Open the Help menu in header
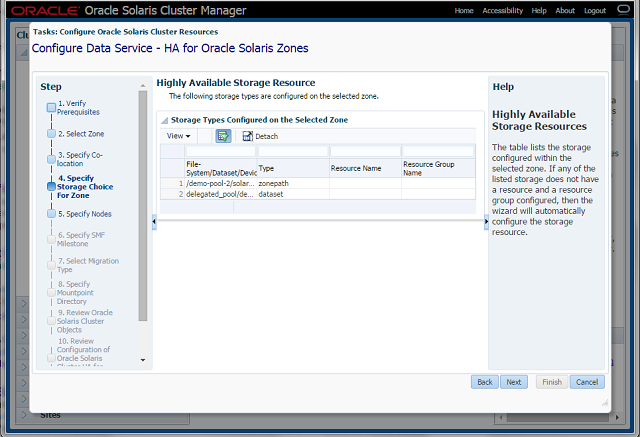Screen dimensions: 640x437 tap(539, 10)
